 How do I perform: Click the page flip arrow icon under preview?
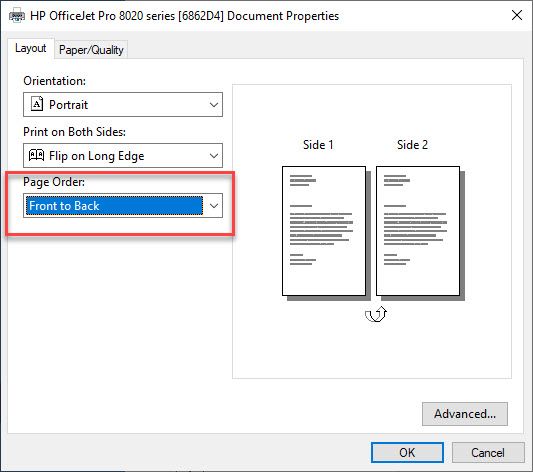376,314
